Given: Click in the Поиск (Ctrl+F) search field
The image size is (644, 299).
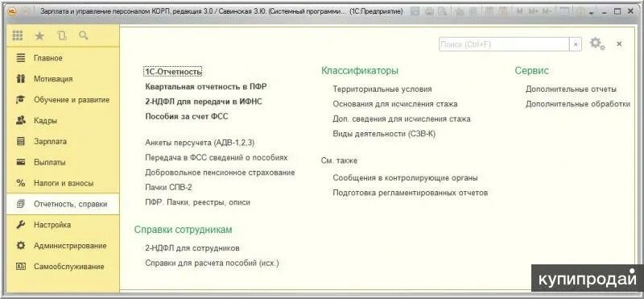Looking at the screenshot, I should point(504,44).
